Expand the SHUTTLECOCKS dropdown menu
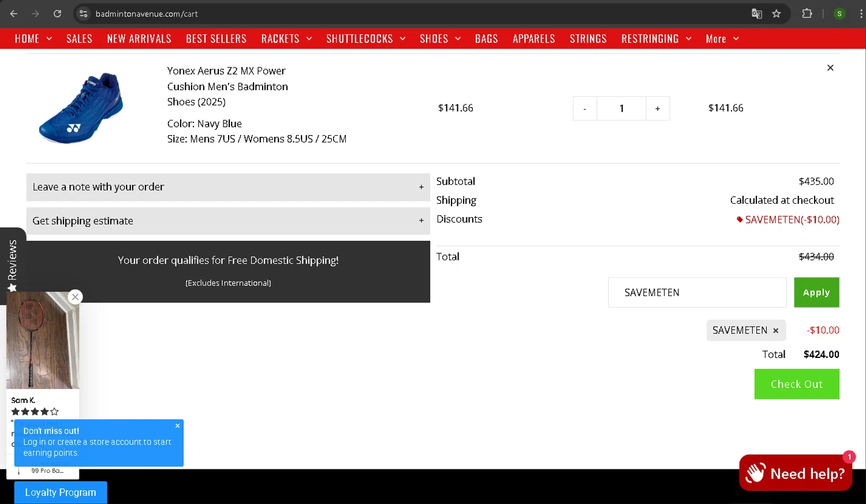866x504 pixels. 365,39
